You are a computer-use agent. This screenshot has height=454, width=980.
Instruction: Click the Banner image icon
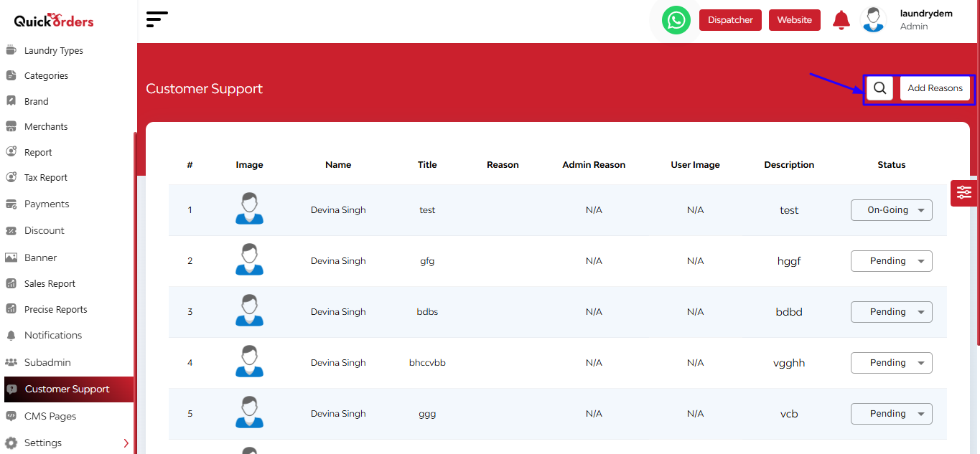pos(11,257)
